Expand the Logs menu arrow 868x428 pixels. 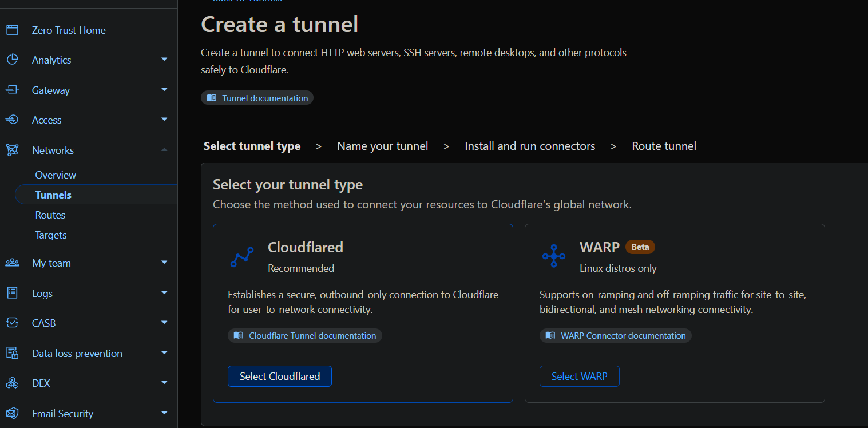coord(164,293)
